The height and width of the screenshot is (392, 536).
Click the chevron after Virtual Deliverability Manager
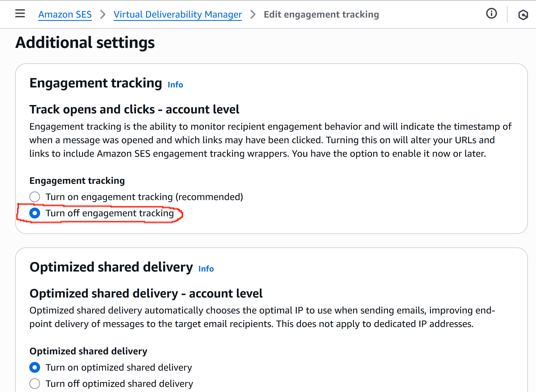coord(253,14)
